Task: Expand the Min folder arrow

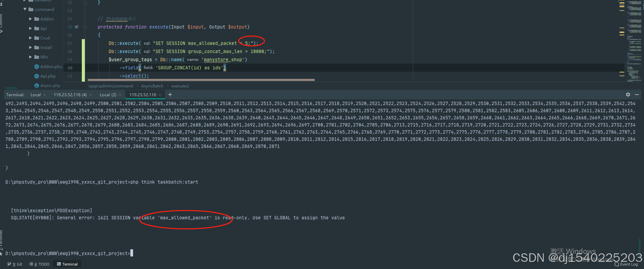Action: [31, 57]
